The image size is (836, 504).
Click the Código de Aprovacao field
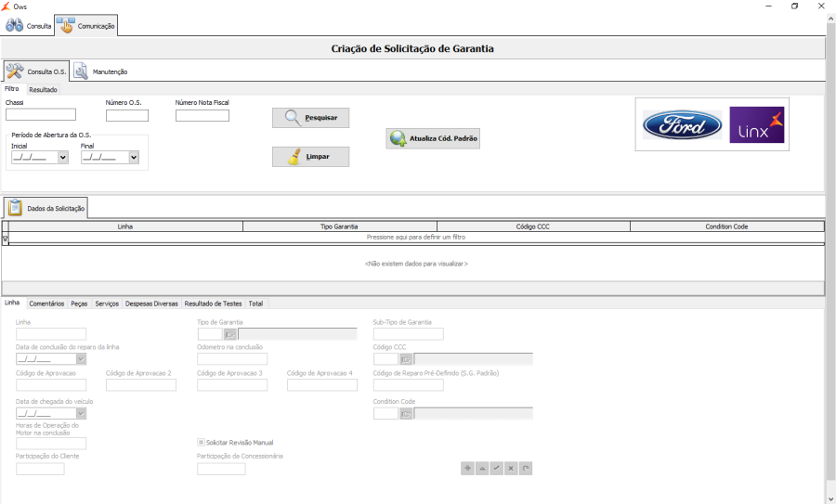click(51, 385)
